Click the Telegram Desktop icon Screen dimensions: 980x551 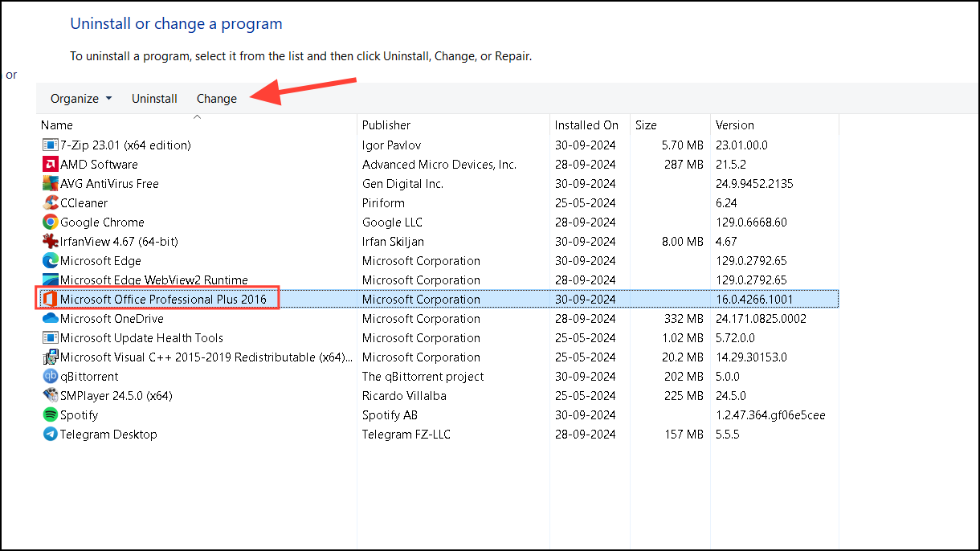click(x=49, y=434)
